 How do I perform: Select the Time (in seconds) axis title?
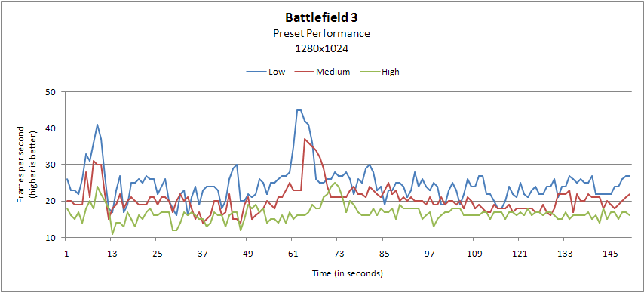[x=348, y=273]
